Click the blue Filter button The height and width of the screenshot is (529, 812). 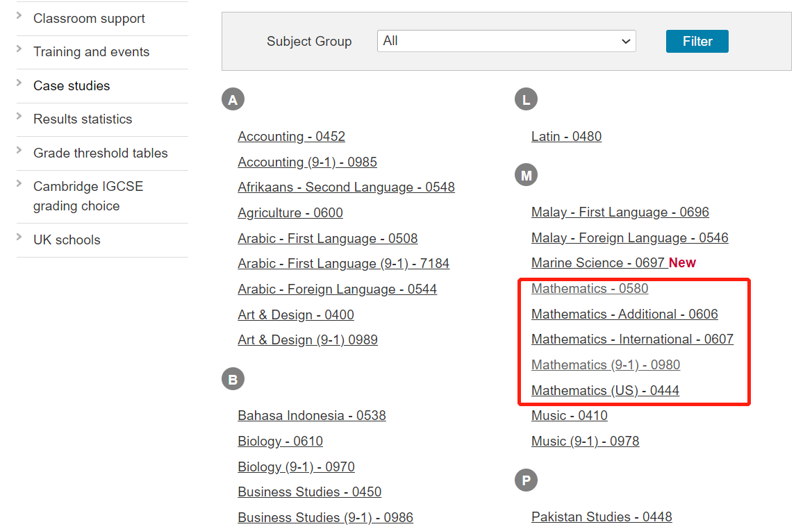[x=697, y=42]
